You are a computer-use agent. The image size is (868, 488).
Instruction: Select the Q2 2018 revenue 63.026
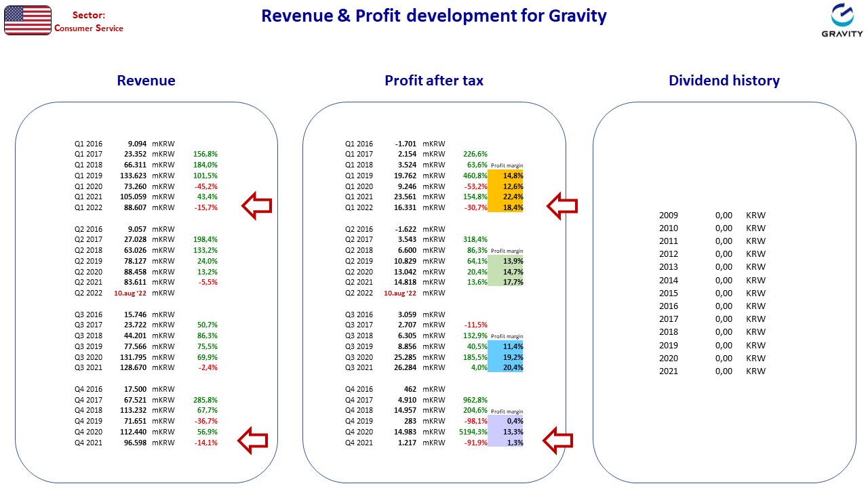tap(135, 250)
